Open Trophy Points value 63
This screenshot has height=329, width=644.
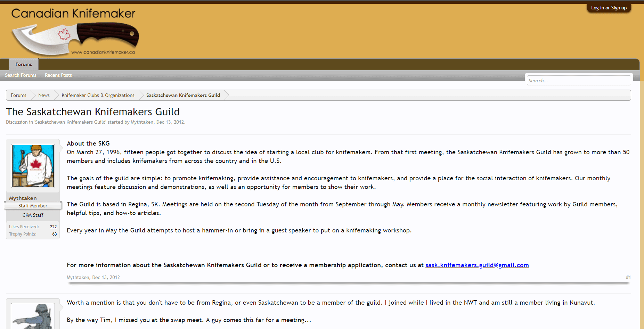click(55, 234)
